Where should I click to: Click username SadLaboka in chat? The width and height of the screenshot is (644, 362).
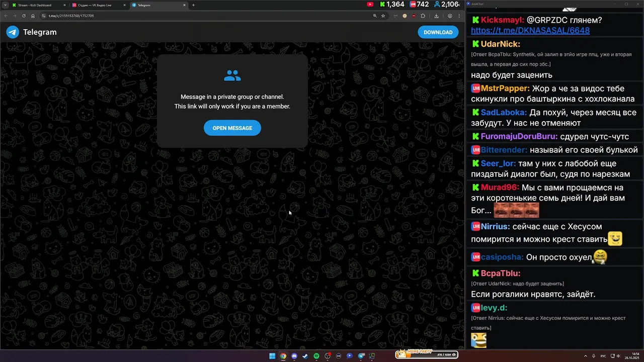tap(504, 112)
